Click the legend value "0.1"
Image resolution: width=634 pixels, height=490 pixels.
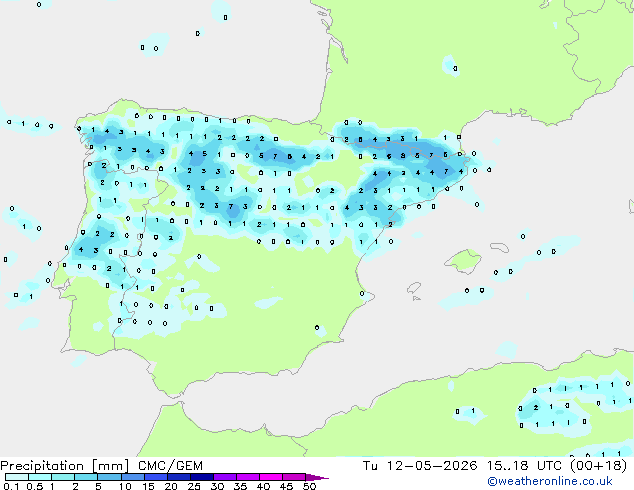(11, 486)
